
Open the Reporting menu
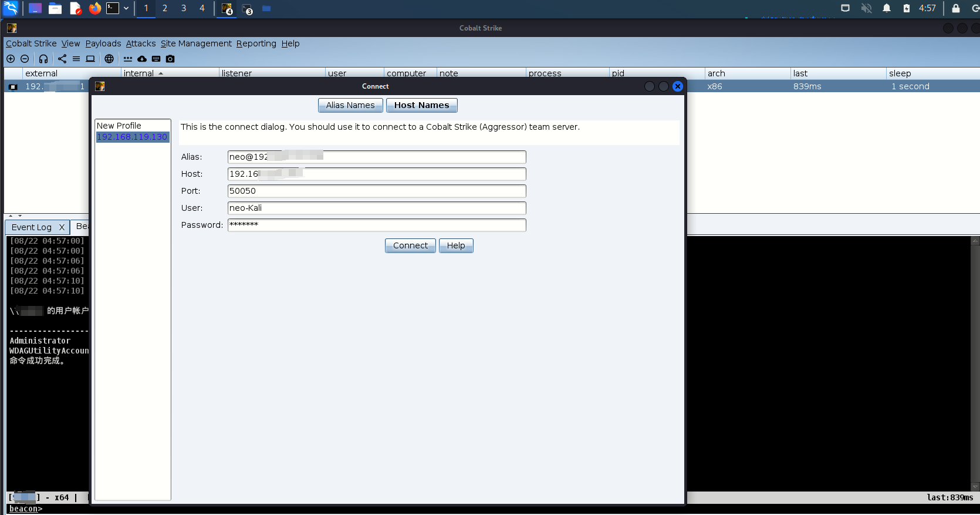(x=256, y=43)
